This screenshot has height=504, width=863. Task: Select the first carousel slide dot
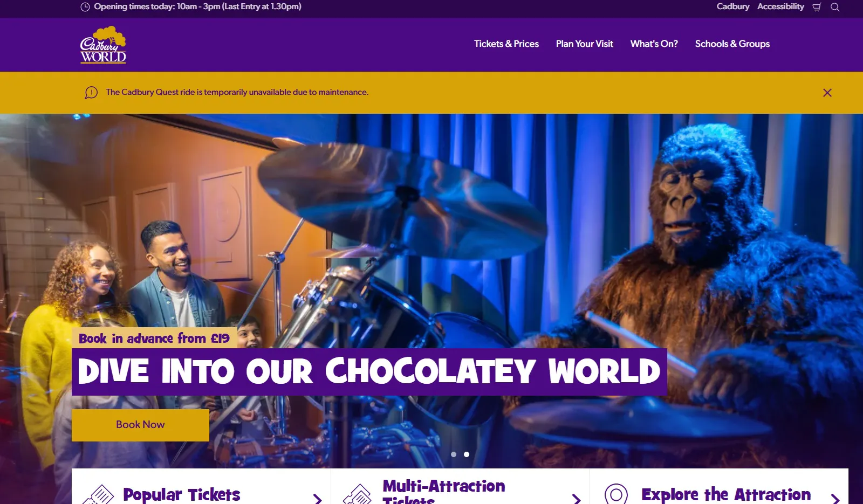[454, 454]
